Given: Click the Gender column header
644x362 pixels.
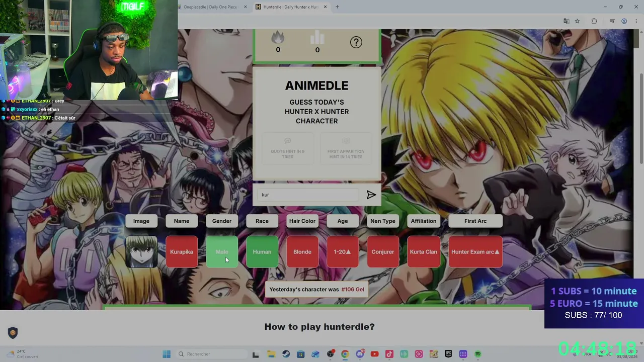Looking at the screenshot, I should 222,221.
